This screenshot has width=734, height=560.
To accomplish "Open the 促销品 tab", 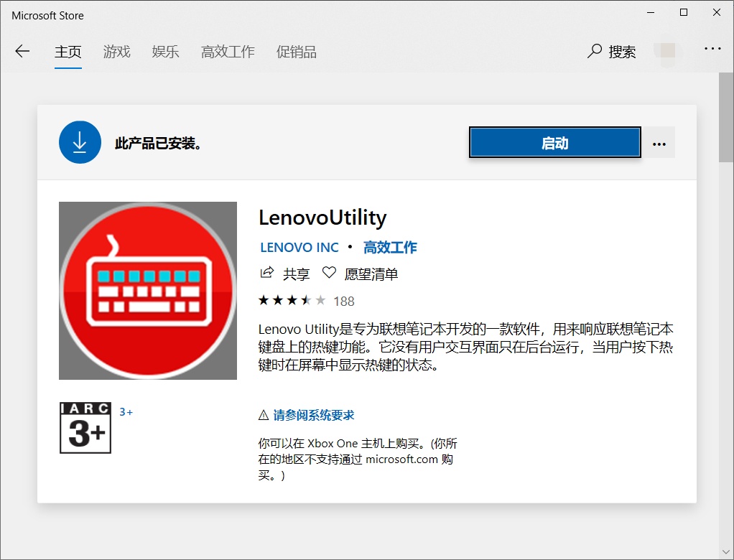I will click(297, 52).
